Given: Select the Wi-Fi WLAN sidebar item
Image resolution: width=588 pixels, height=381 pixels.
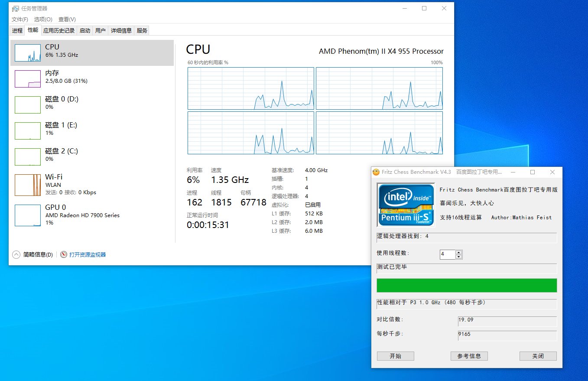Looking at the screenshot, I should (92, 185).
